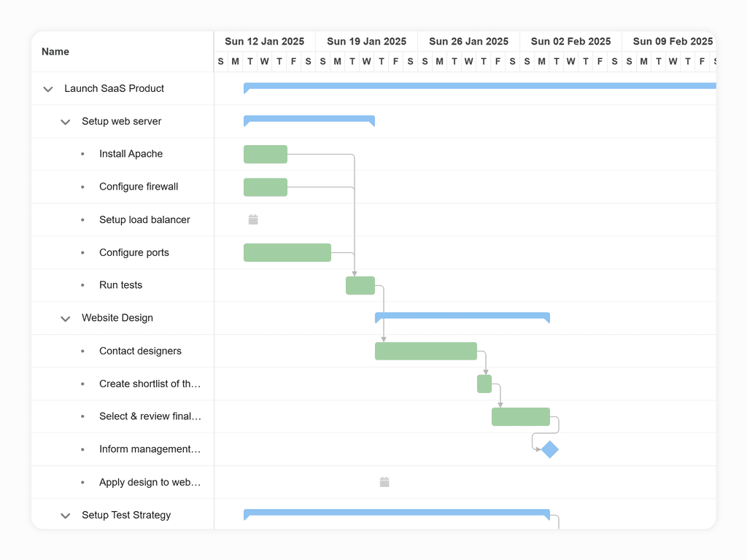Select the Sun 02 Feb 2025 header

[570, 41]
